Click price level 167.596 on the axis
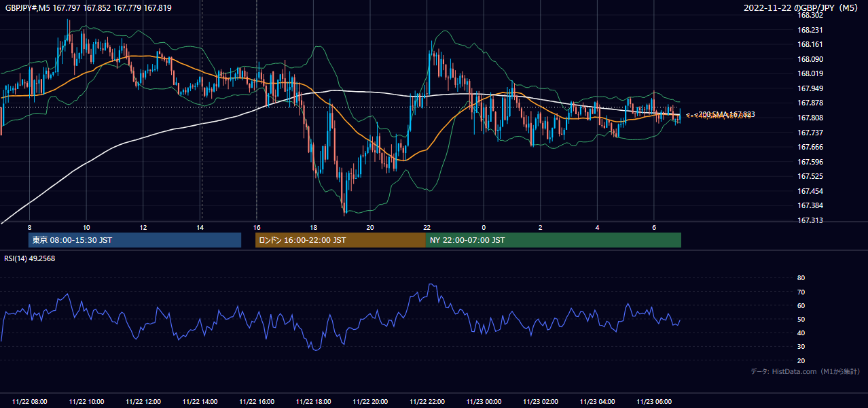 [810, 162]
